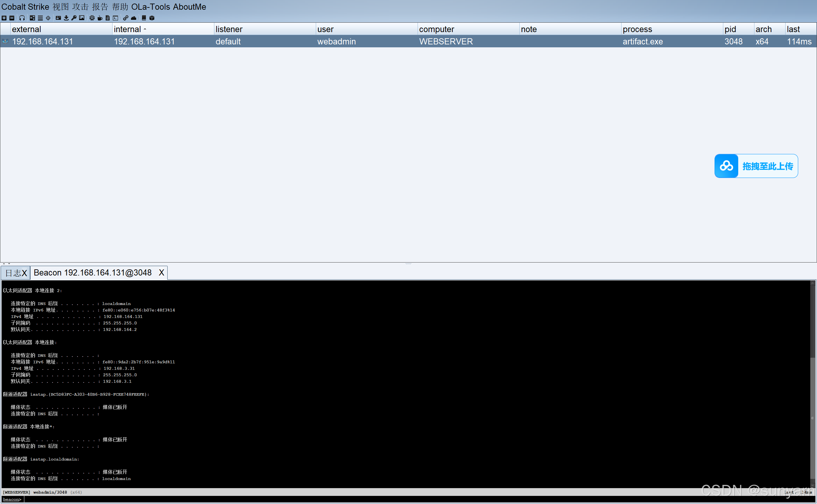
Task: Open the OLa-Tools menu
Action: click(150, 7)
